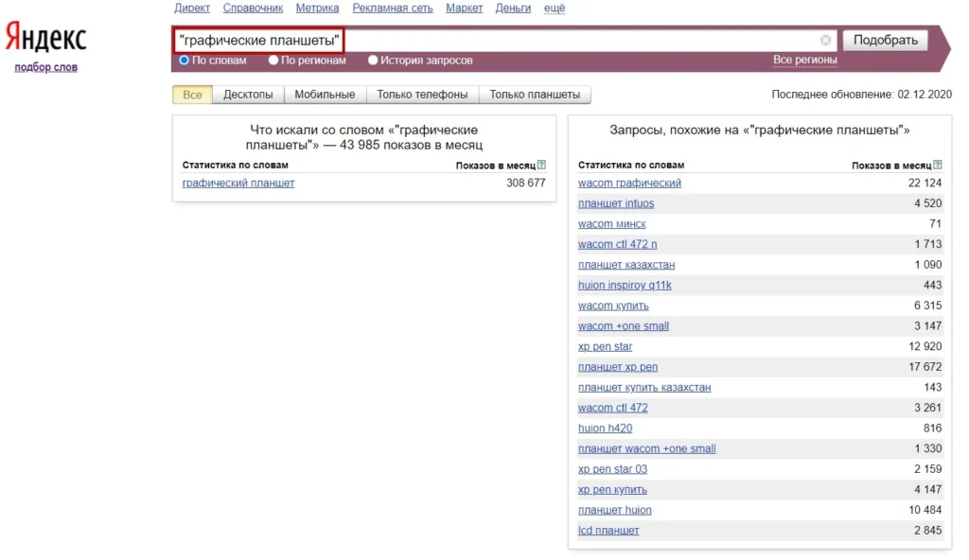Focus the search field containing "графические планшеты"
This screenshot has height=560, width=969.
pyautogui.click(x=504, y=40)
